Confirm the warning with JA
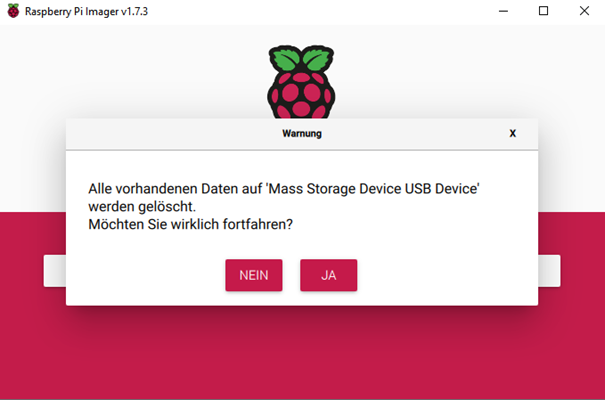The width and height of the screenshot is (605, 400). [x=328, y=275]
